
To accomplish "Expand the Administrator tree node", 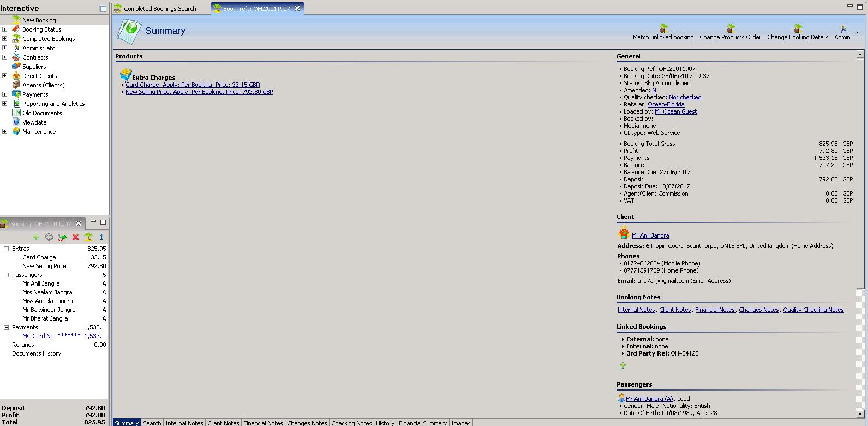I will click(4, 48).
